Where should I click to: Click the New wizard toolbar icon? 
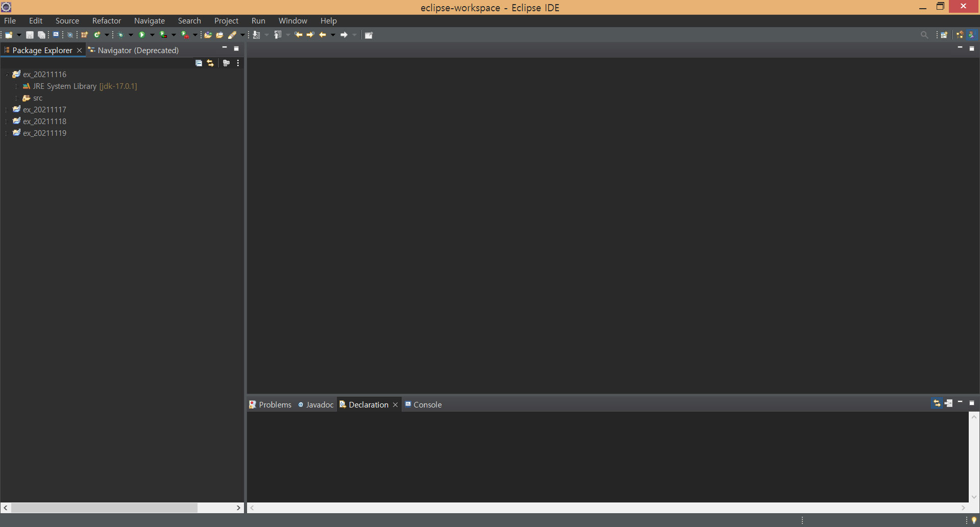(9, 35)
